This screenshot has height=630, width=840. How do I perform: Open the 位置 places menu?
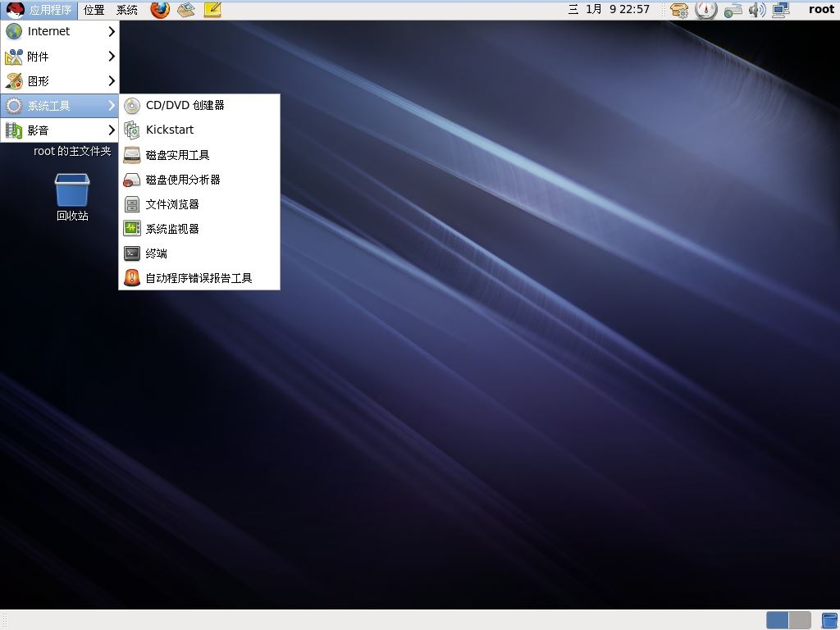94,10
